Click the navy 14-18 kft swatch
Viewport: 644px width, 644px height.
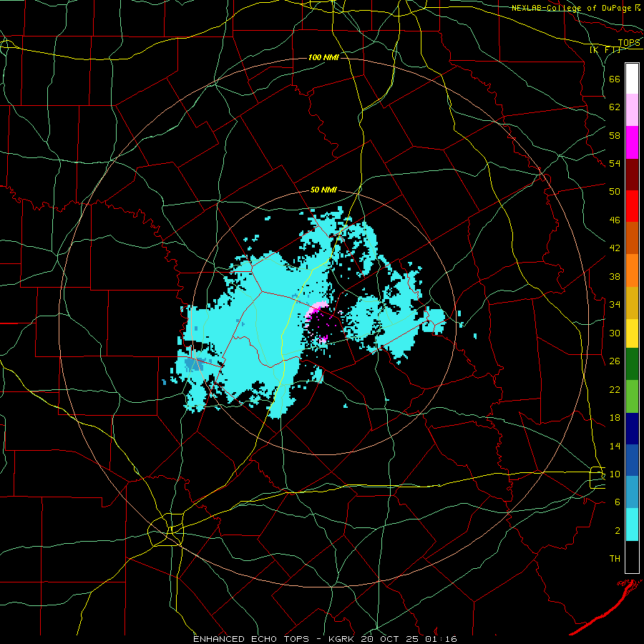tap(632, 429)
